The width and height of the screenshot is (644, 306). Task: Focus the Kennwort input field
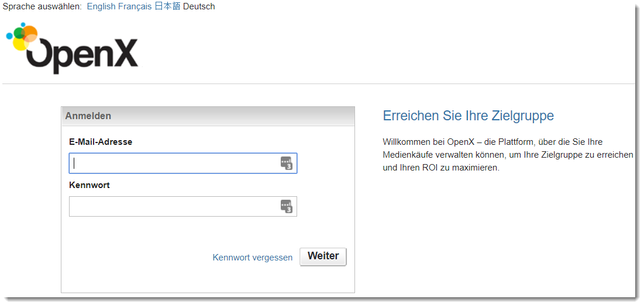[182, 206]
